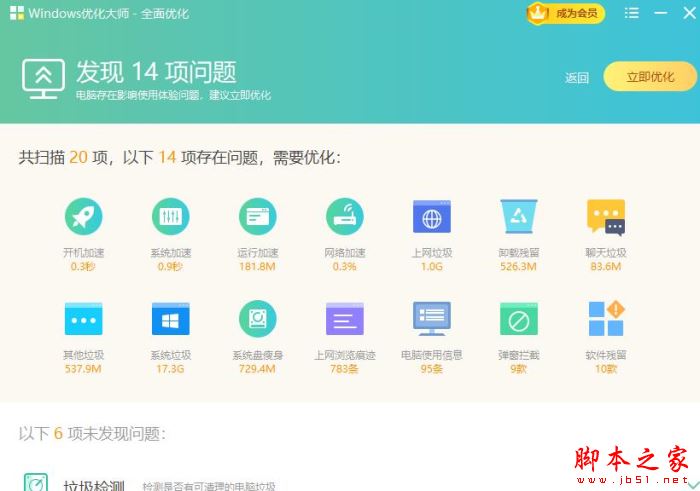The image size is (700, 491).
Task: Click the 17.3G value under 系统垃圾
Action: pos(170,369)
